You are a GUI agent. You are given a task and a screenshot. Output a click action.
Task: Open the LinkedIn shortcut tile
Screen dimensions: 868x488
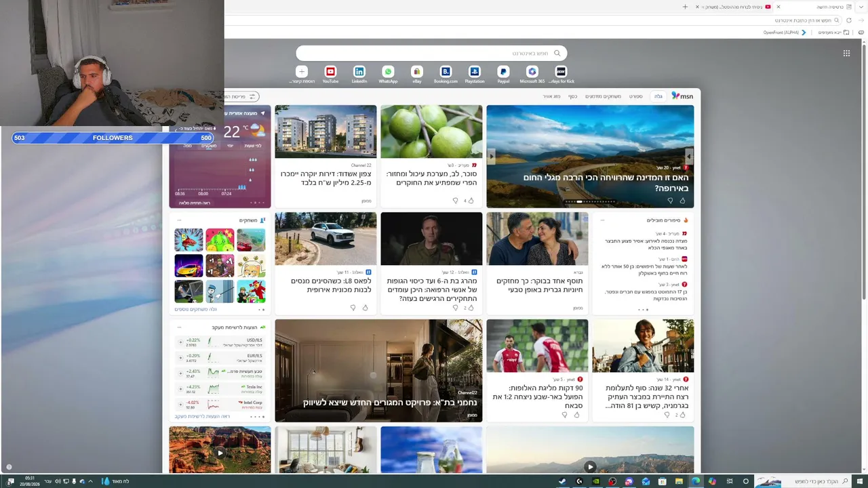359,72
